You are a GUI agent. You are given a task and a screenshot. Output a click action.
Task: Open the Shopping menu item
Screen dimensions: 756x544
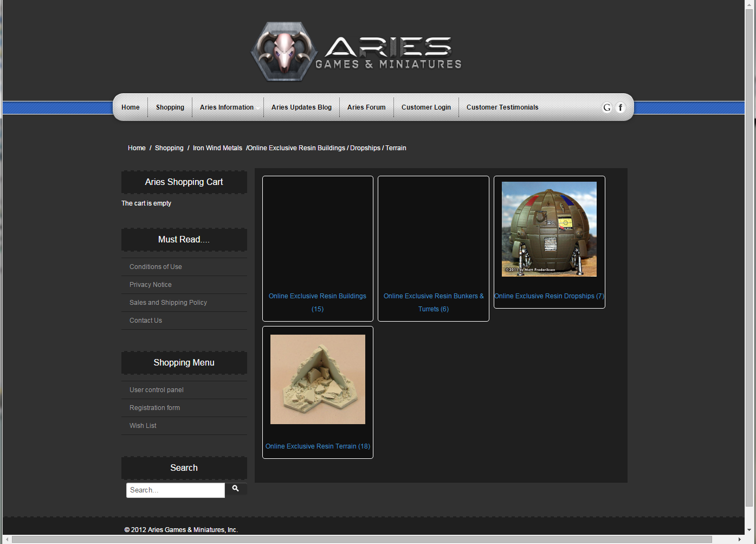pos(170,107)
